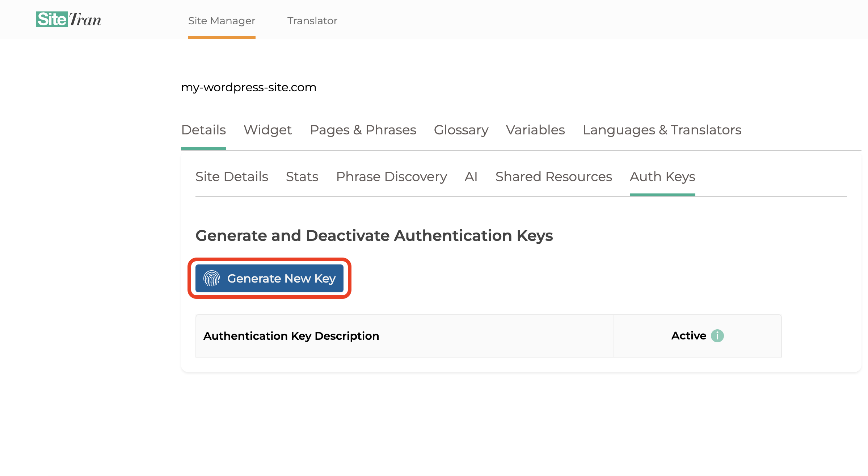Select the Auth Keys sub-tab

662,176
